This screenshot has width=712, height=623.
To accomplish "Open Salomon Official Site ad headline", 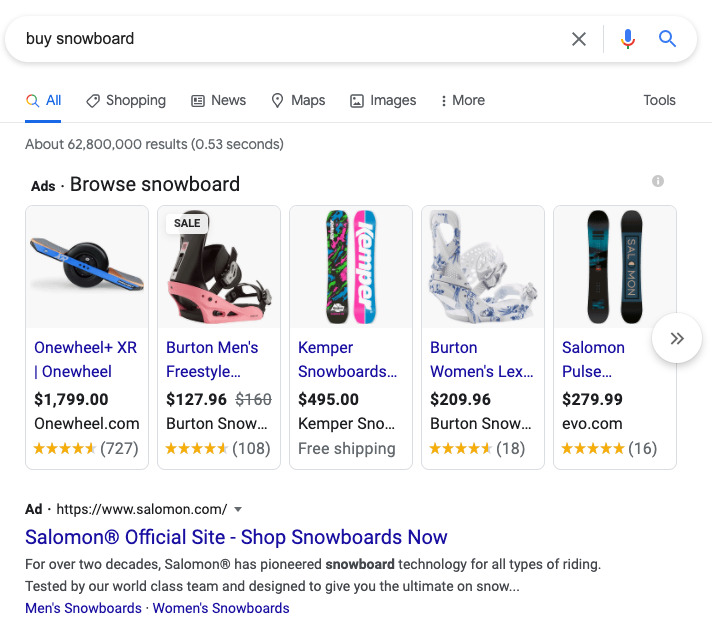I will point(236,537).
